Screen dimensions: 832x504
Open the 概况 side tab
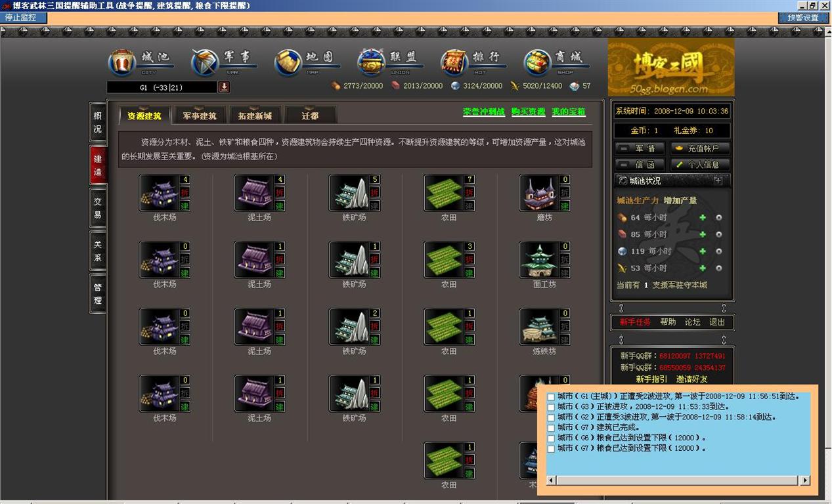pyautogui.click(x=98, y=123)
